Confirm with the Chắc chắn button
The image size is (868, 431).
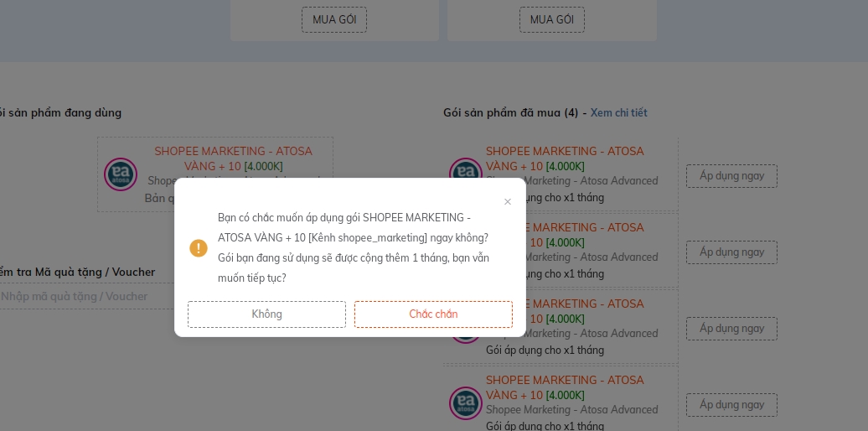pos(433,314)
